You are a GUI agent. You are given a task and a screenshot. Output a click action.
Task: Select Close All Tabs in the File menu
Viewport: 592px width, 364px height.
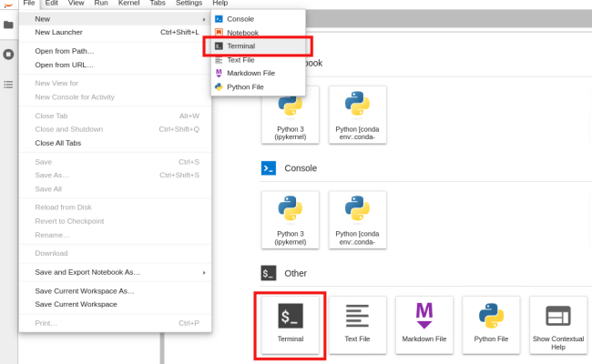pos(115,143)
